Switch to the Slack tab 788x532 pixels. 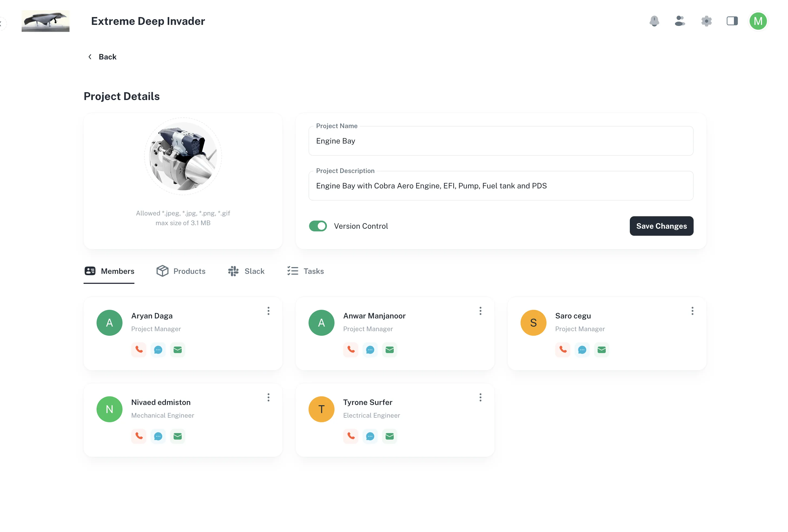pos(246,271)
